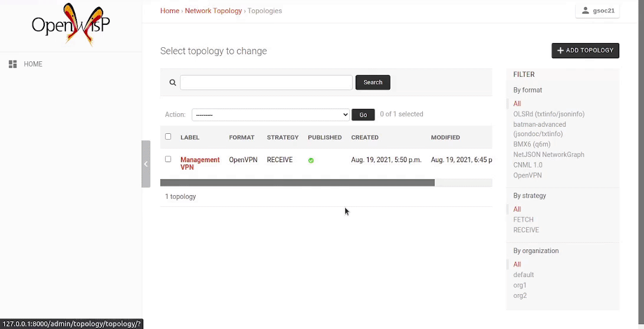Click the RECEIVE strategy table cell
The width and height of the screenshot is (644, 329).
tap(280, 160)
